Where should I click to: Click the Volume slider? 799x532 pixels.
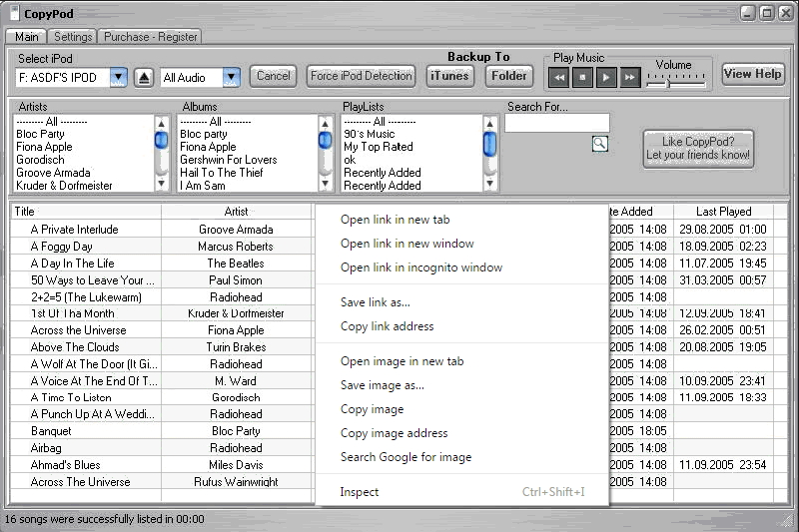click(x=671, y=84)
